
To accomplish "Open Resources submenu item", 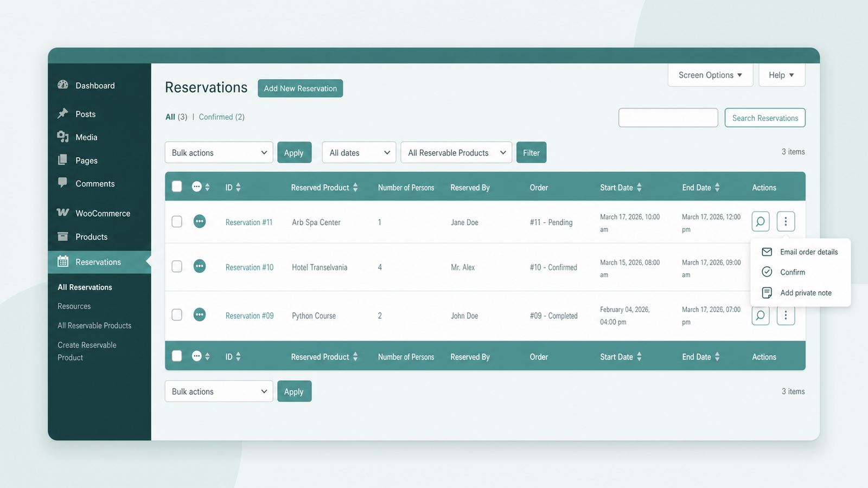I will point(74,306).
